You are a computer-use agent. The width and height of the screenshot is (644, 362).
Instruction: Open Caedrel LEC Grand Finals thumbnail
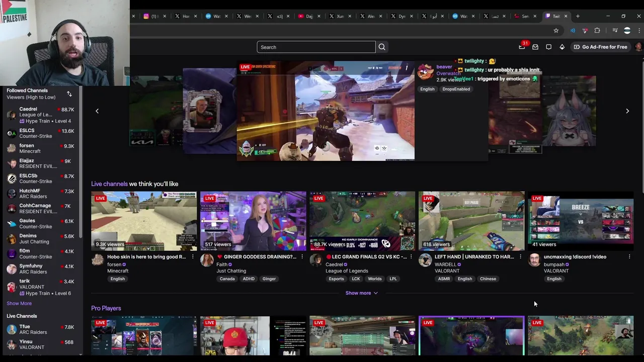tap(362, 221)
